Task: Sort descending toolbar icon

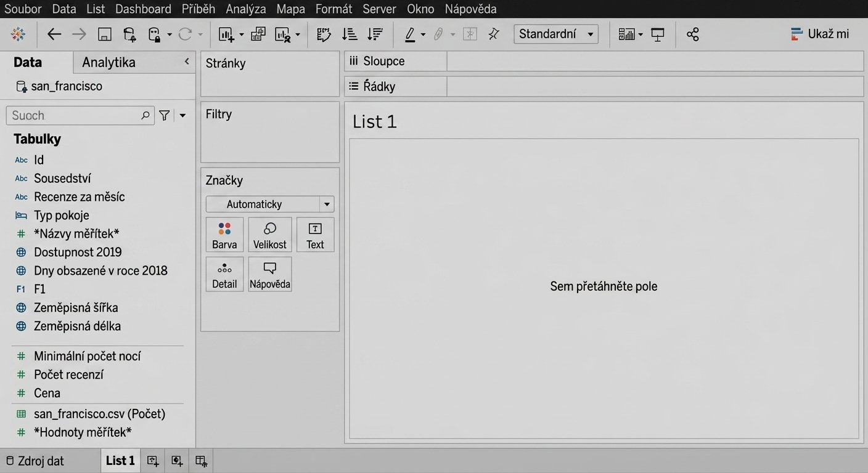Action: tap(375, 34)
